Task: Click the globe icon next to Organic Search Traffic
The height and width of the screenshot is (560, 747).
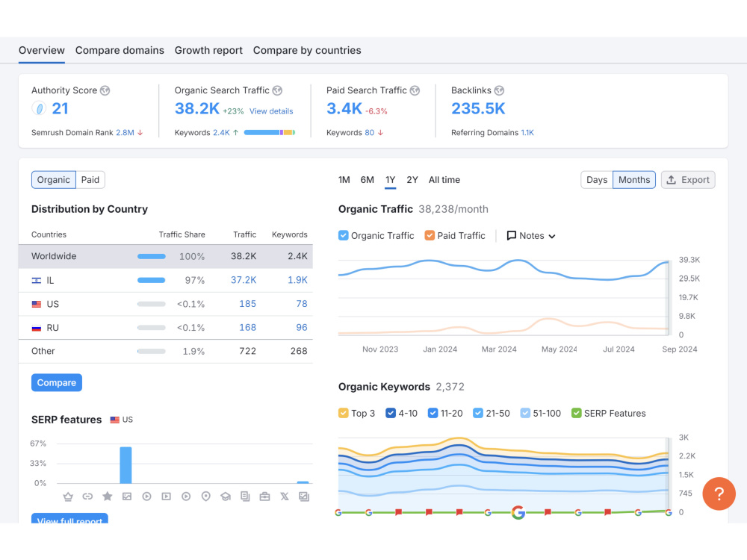Action: [277, 90]
